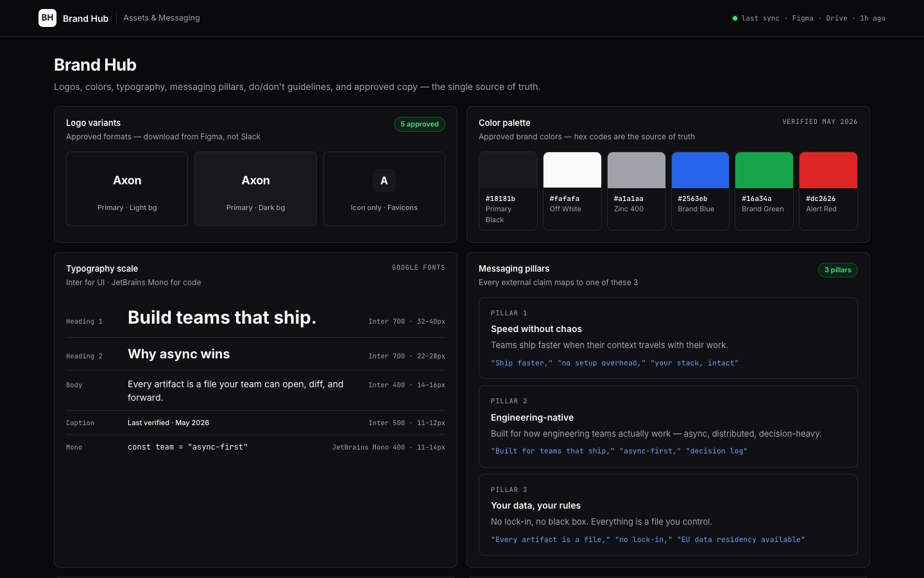
Task: Click the Assets & Messaging header label
Action: [162, 18]
